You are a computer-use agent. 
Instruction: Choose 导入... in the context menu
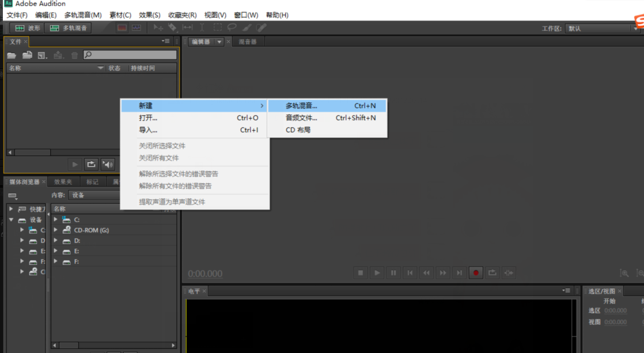pos(195,130)
